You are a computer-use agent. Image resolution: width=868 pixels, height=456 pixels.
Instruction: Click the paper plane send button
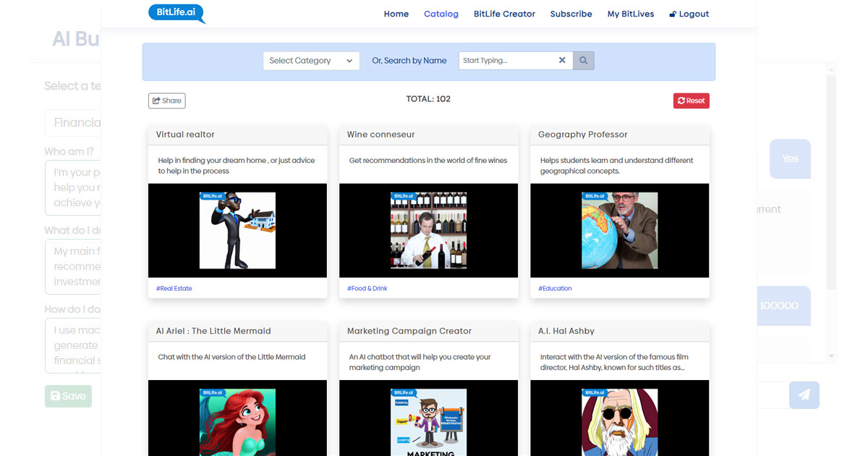pyautogui.click(x=804, y=395)
